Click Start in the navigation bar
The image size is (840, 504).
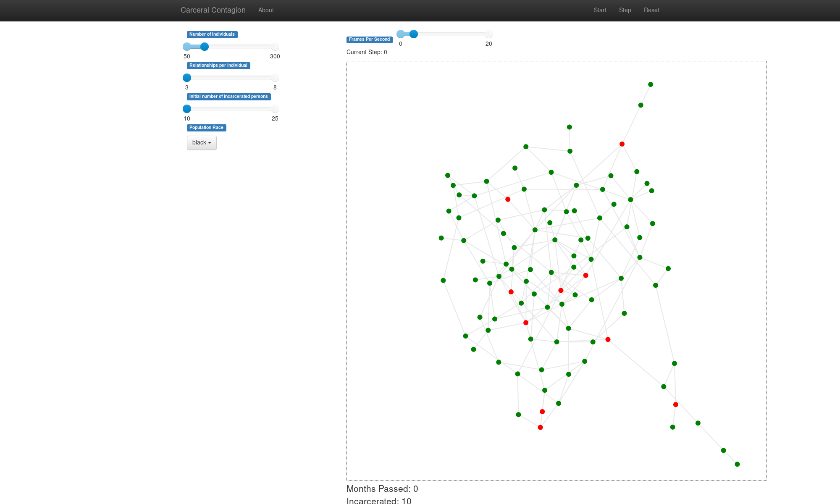pyautogui.click(x=600, y=10)
